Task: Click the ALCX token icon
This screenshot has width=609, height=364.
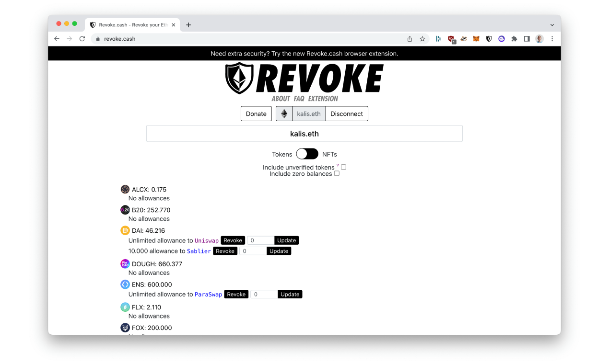Action: coord(125,189)
